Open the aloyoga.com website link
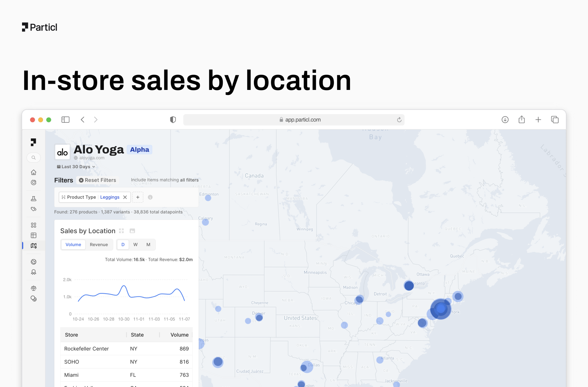The height and width of the screenshot is (387, 588). (x=92, y=158)
